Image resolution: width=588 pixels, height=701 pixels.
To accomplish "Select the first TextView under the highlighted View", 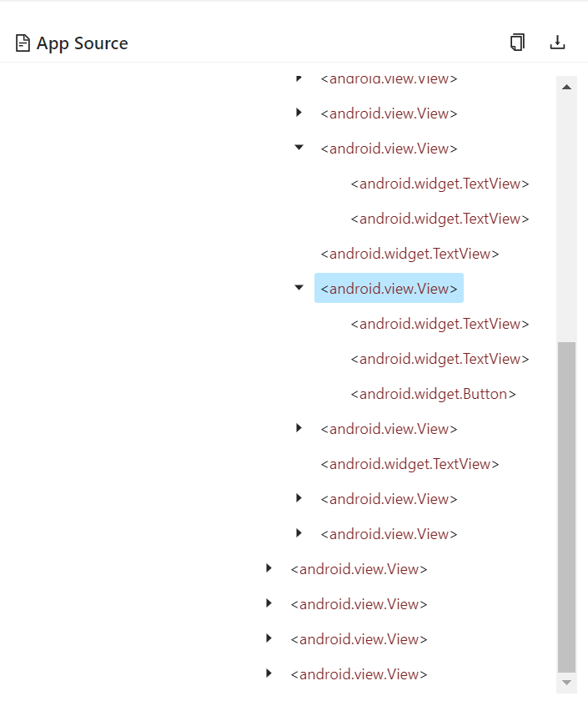I will pyautogui.click(x=440, y=324).
